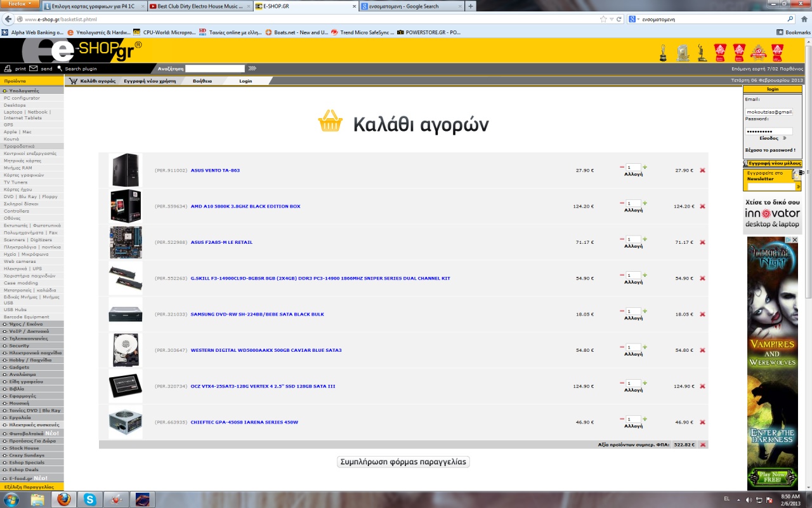The image size is (812, 508).
Task: Open the Firefox menu button
Action: coord(20,4)
